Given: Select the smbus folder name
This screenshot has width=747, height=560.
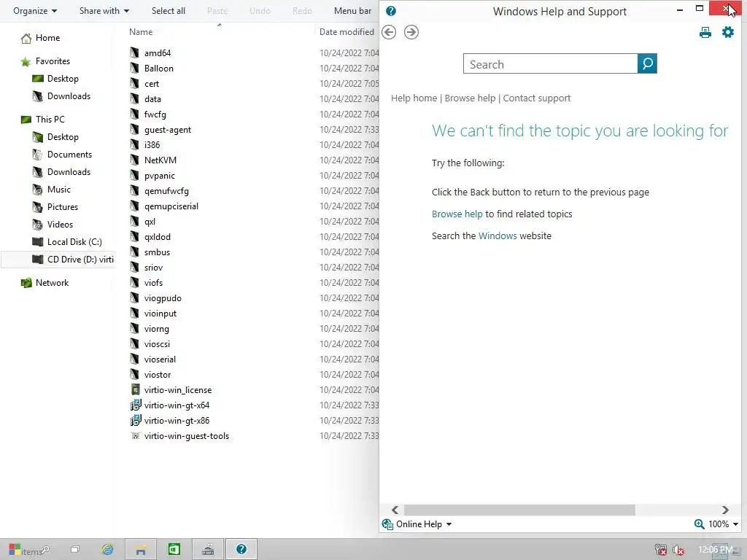Looking at the screenshot, I should tap(157, 252).
